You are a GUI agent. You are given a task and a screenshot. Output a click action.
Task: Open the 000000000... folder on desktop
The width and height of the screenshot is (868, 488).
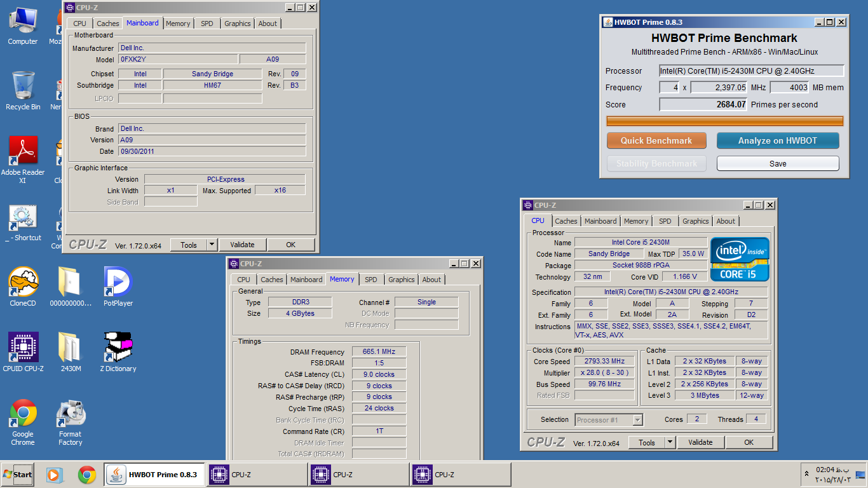pos(71,287)
